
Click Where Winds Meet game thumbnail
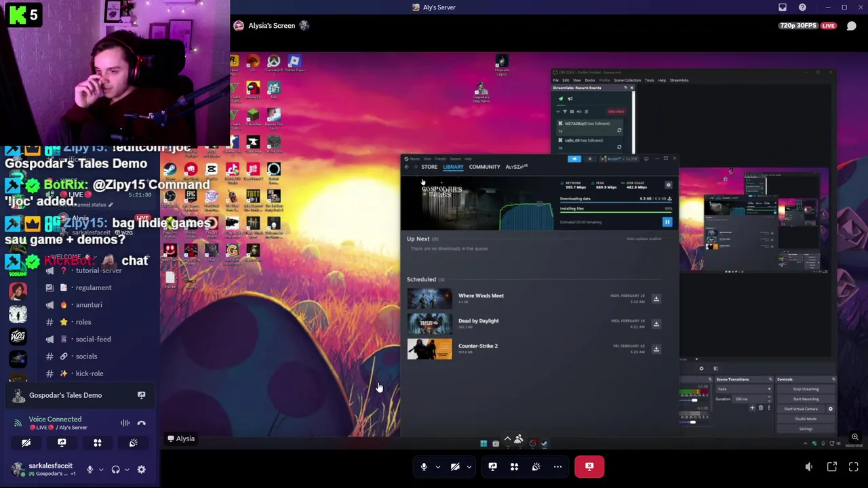pyautogui.click(x=429, y=299)
